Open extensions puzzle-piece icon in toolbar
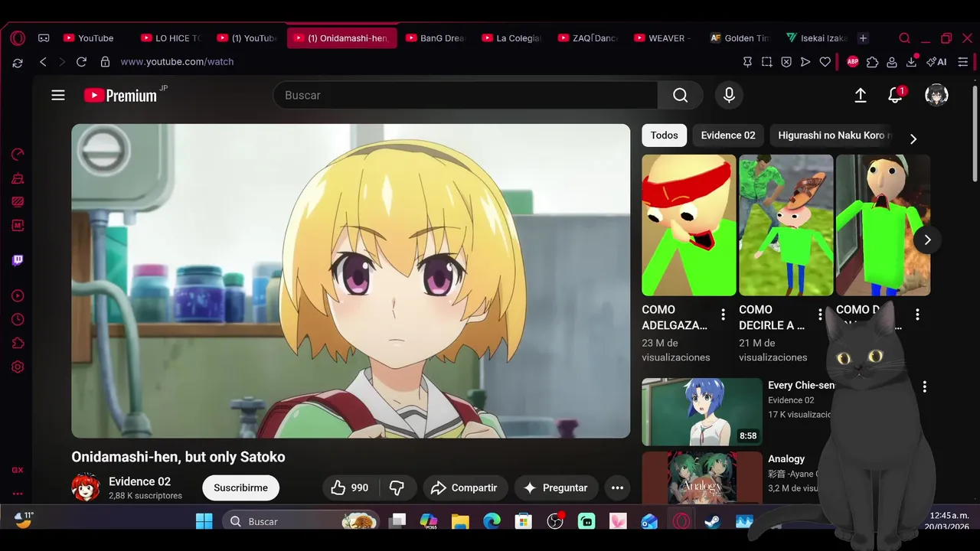Image resolution: width=980 pixels, height=551 pixels. coord(872,62)
